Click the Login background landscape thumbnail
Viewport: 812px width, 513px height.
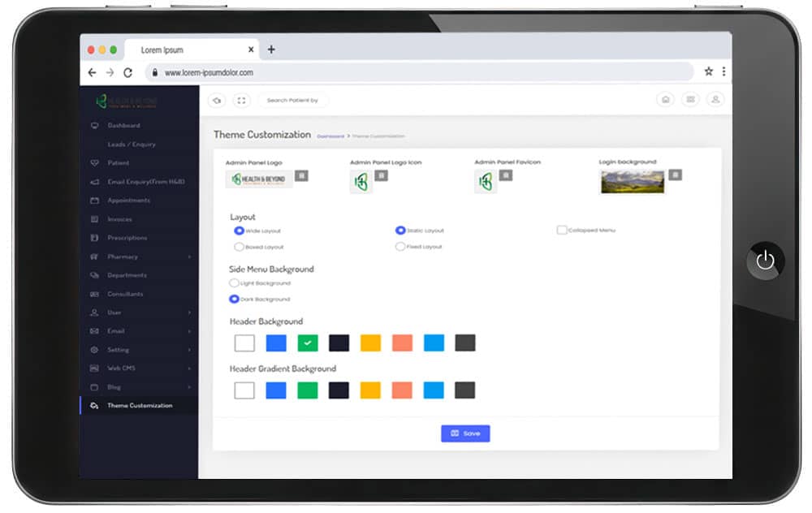[633, 182]
